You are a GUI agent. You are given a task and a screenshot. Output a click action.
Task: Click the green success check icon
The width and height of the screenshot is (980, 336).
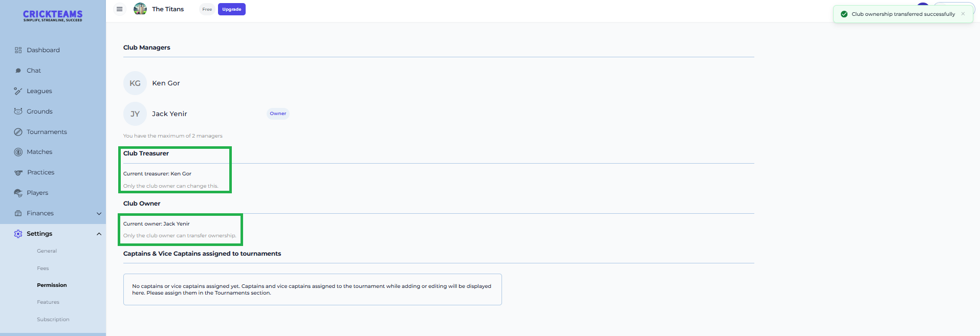pos(844,14)
